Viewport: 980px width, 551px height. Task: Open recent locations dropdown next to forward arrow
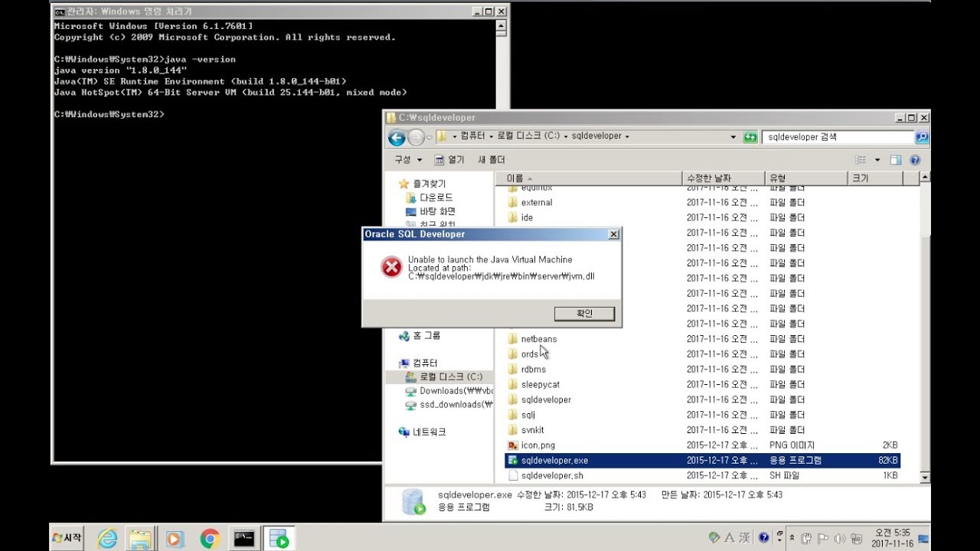point(429,138)
